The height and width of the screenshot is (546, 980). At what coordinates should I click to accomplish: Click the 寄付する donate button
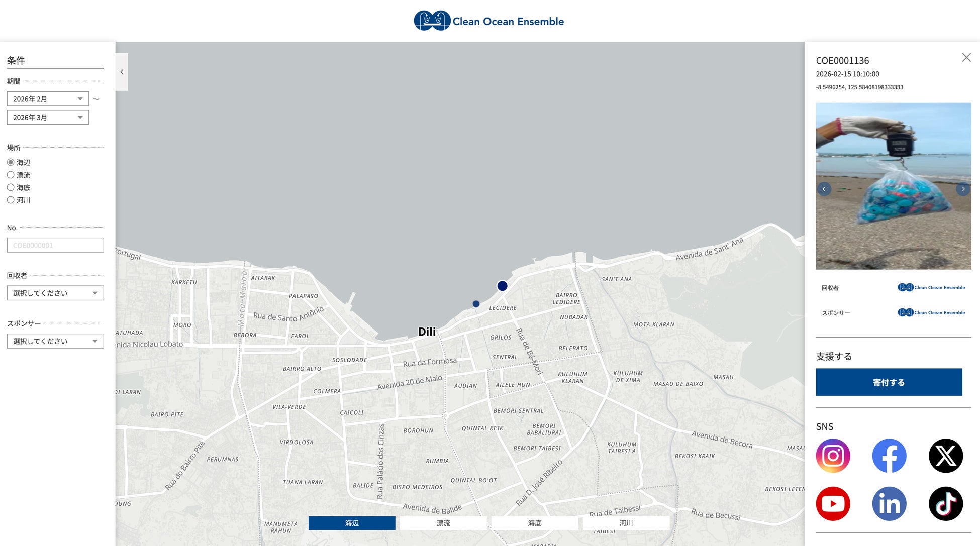[889, 382]
